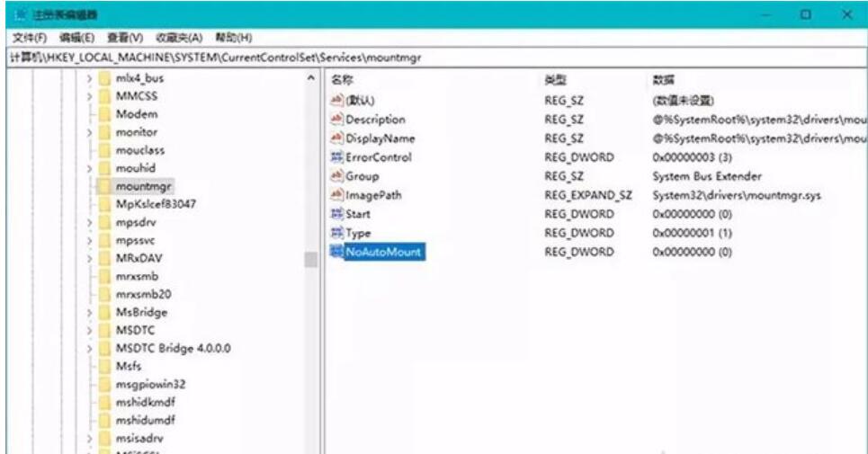The image size is (868, 454).
Task: Expand the mouhid tree node
Action: [89, 169]
